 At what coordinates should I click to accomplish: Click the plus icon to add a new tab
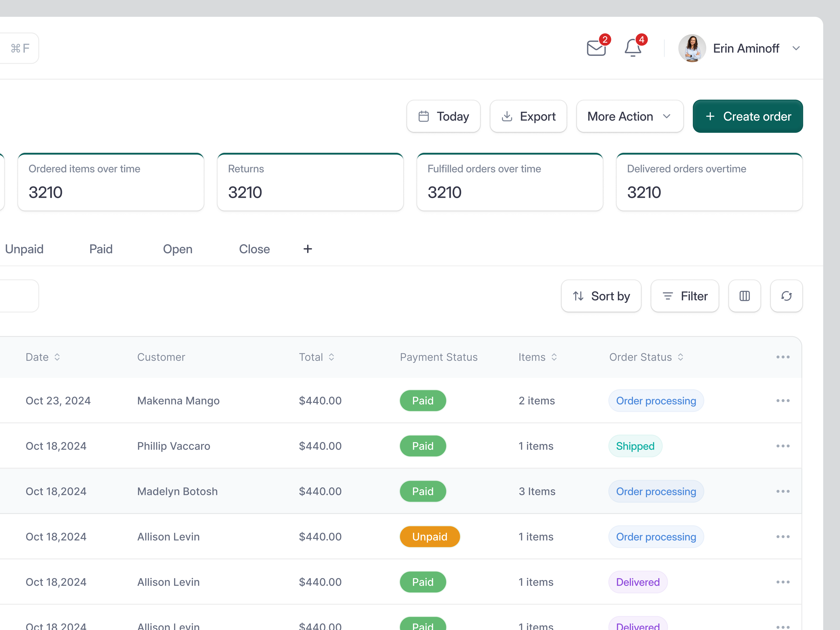click(x=308, y=249)
